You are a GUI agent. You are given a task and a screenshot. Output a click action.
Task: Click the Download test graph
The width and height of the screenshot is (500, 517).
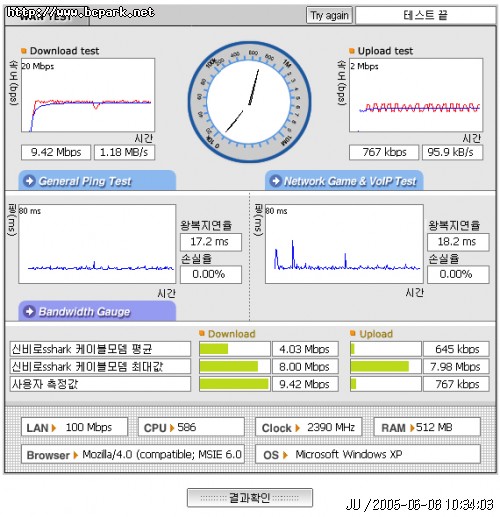click(x=88, y=95)
